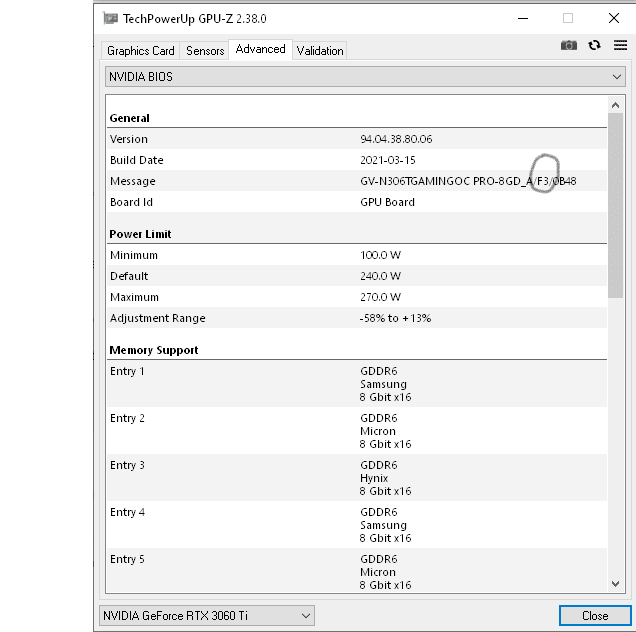Click the vertical scrollbar thumb
Viewport: 636px width, 632px height.
(x=615, y=206)
